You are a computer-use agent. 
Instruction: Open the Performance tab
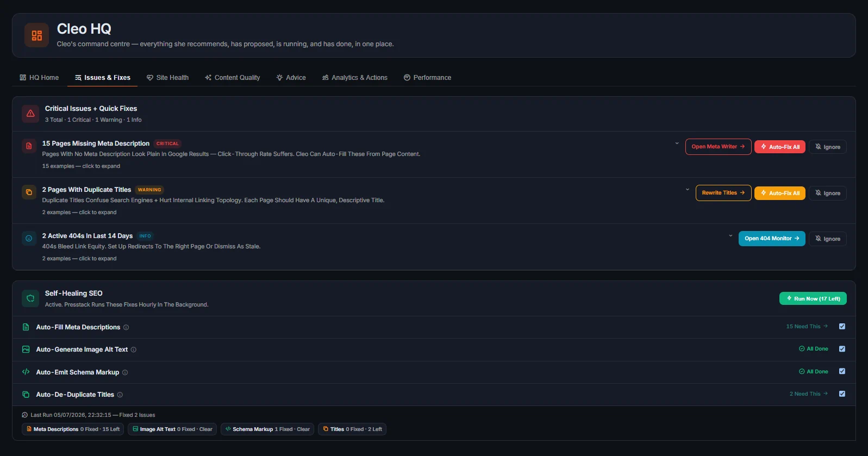coord(427,78)
